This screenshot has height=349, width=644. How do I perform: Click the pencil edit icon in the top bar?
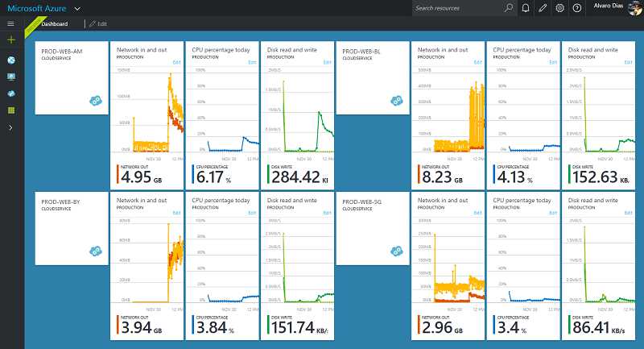pyautogui.click(x=543, y=8)
